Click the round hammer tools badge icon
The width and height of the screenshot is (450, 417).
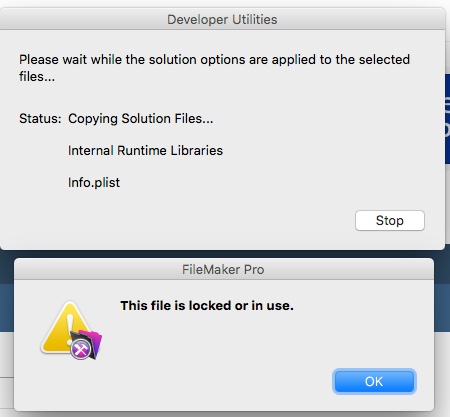pos(80,349)
